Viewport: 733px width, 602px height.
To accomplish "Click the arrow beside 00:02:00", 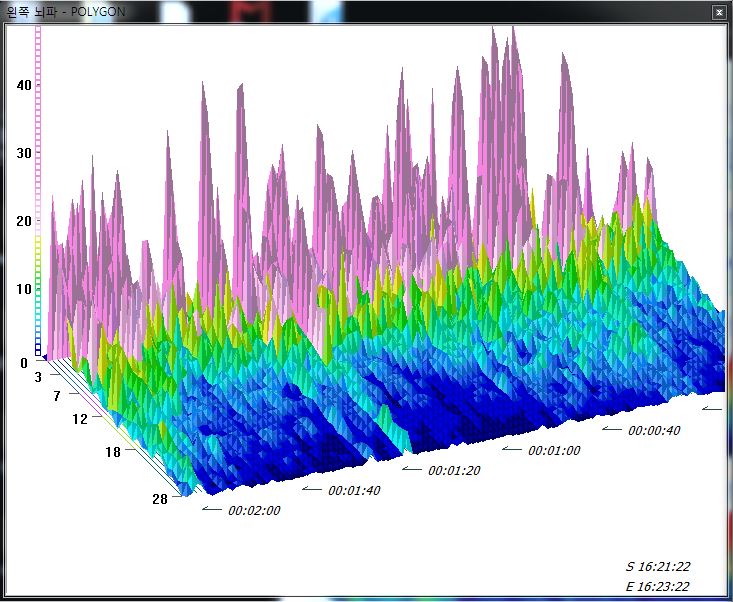I will 211,508.
